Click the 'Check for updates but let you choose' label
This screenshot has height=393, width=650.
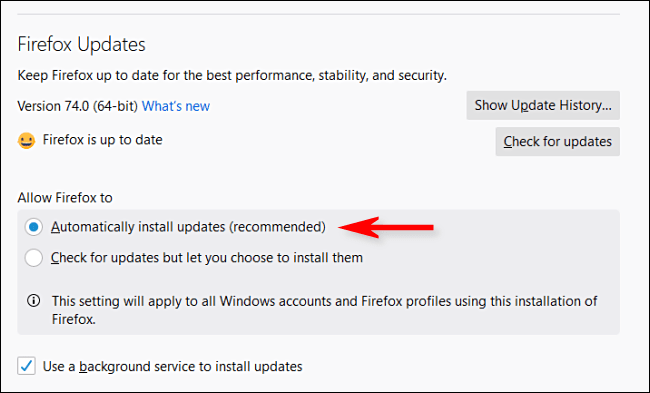[x=207, y=258]
